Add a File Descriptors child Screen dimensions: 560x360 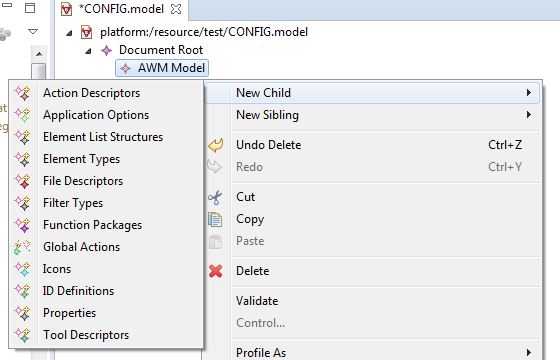click(106, 181)
